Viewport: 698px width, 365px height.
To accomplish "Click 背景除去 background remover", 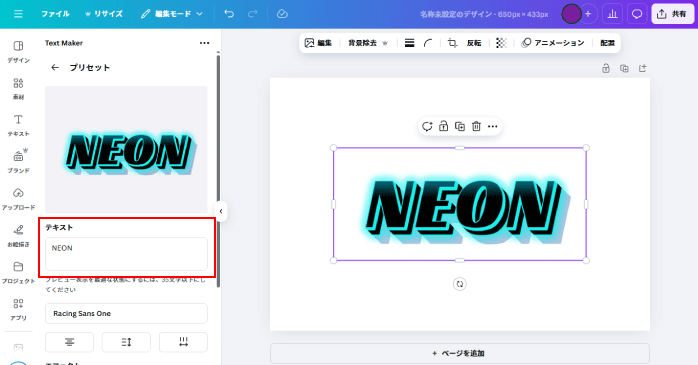I will coord(368,43).
